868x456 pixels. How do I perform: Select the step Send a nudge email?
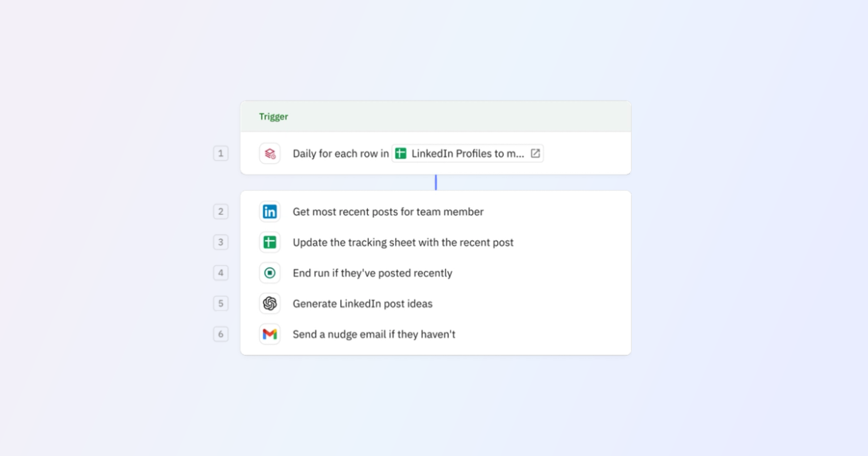374,334
